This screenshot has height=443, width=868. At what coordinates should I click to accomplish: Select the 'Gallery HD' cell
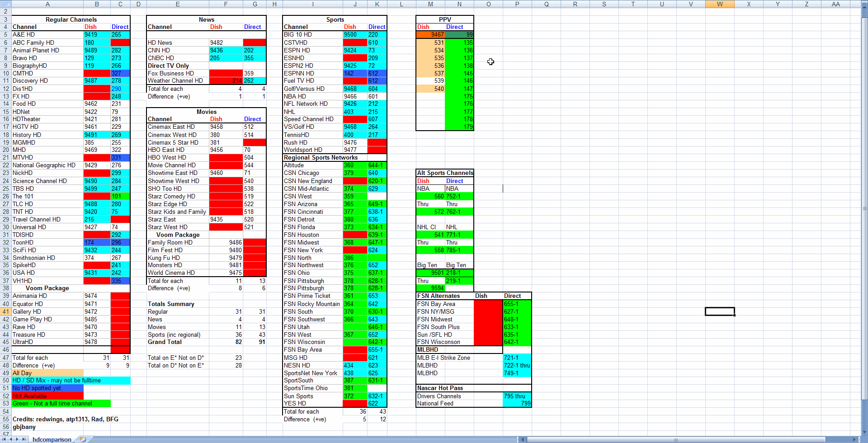click(x=47, y=311)
